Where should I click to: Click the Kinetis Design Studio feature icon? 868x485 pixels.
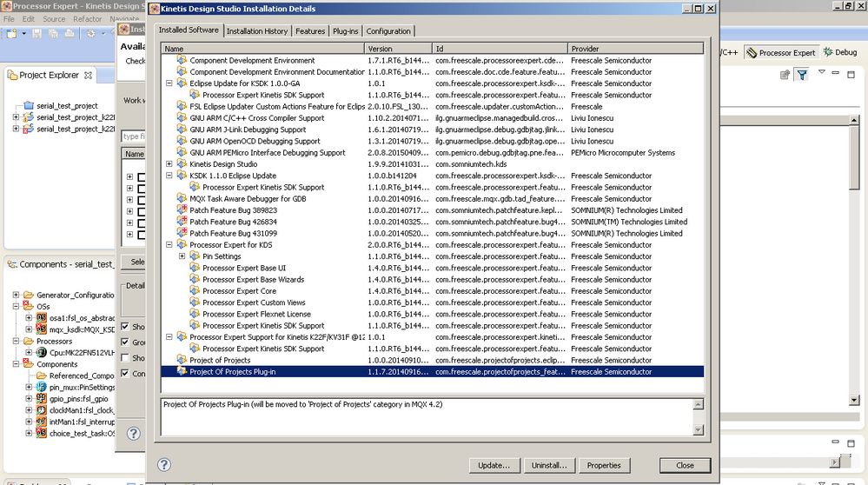tap(182, 164)
